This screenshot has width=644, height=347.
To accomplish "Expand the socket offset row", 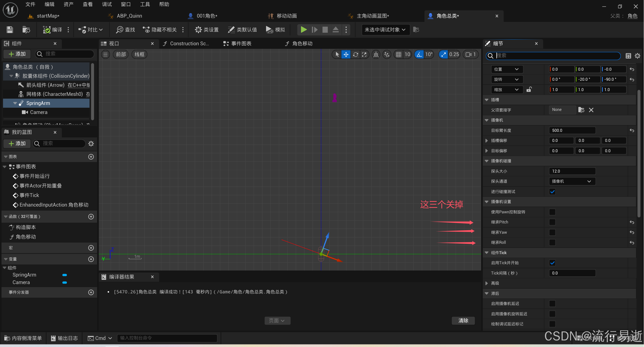I will (487, 141).
